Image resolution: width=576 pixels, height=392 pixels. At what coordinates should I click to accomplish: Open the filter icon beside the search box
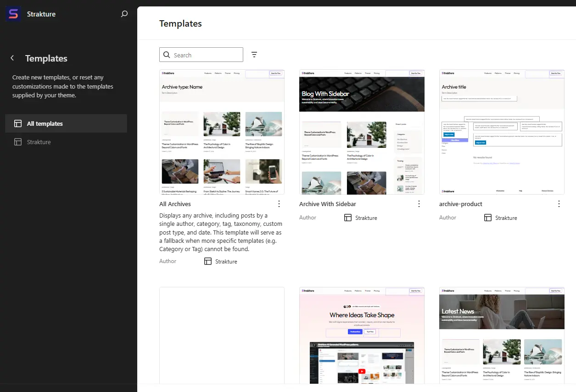254,54
